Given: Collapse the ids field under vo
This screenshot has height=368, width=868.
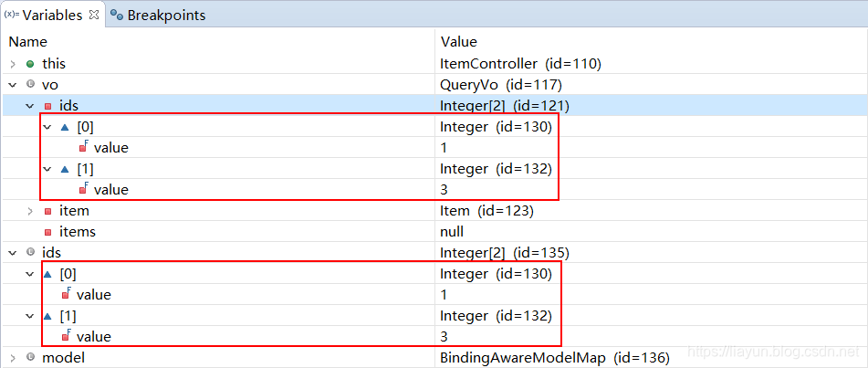Looking at the screenshot, I should point(30,106).
